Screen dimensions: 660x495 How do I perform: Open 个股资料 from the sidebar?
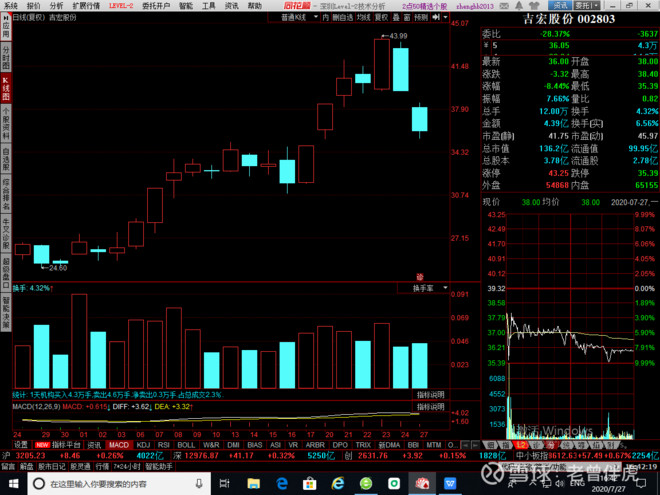[x=6, y=123]
